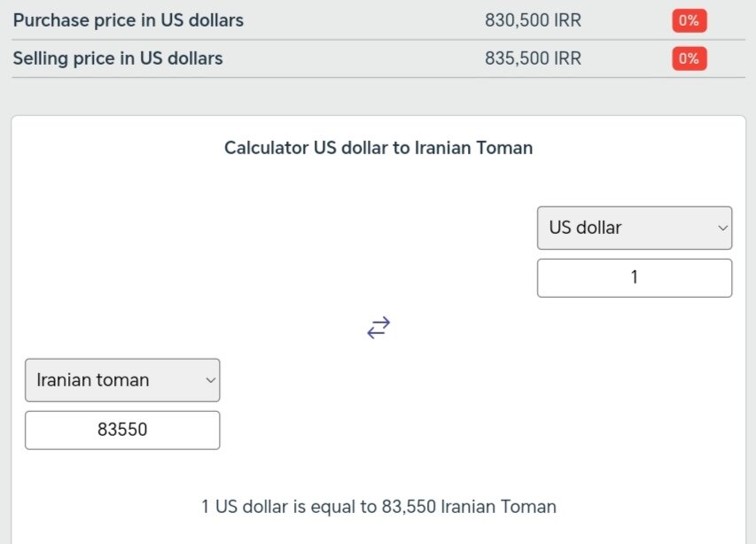Click the chevron on the US dollar selector

coord(721,229)
